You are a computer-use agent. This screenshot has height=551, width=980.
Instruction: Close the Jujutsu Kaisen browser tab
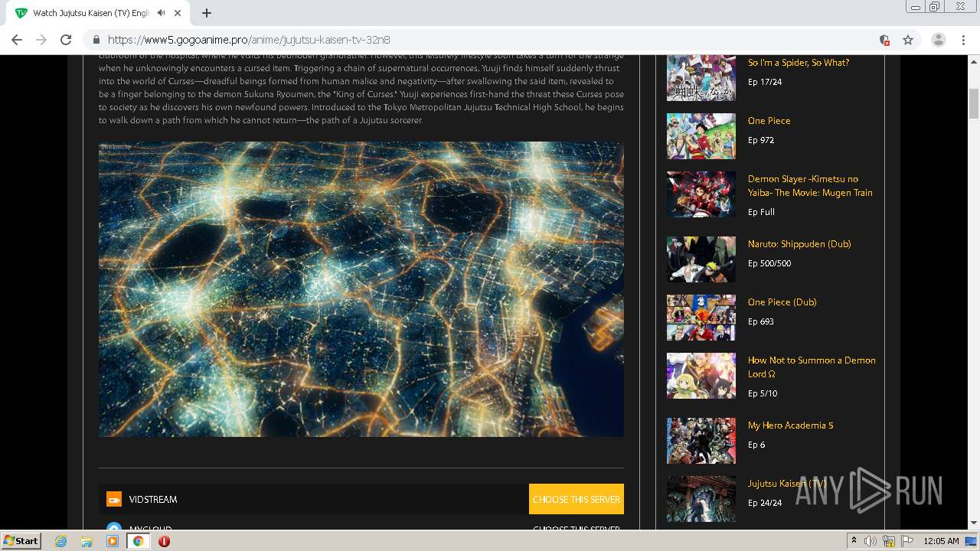tap(178, 13)
